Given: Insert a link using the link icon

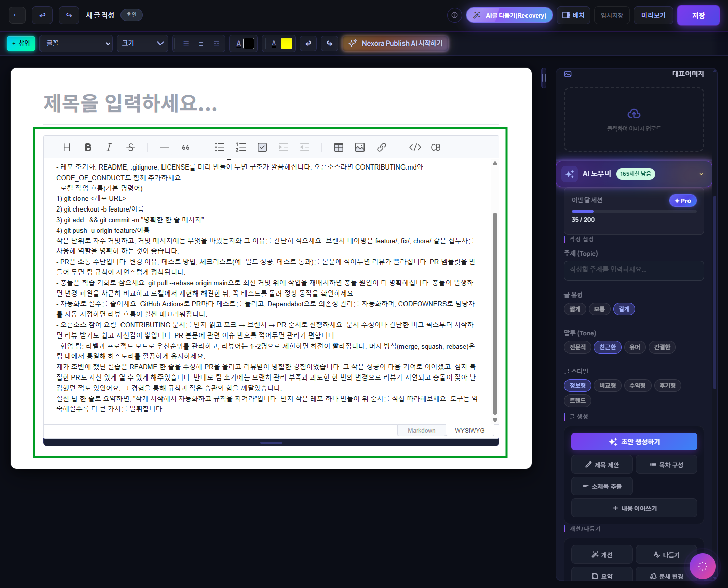Looking at the screenshot, I should pyautogui.click(x=382, y=147).
